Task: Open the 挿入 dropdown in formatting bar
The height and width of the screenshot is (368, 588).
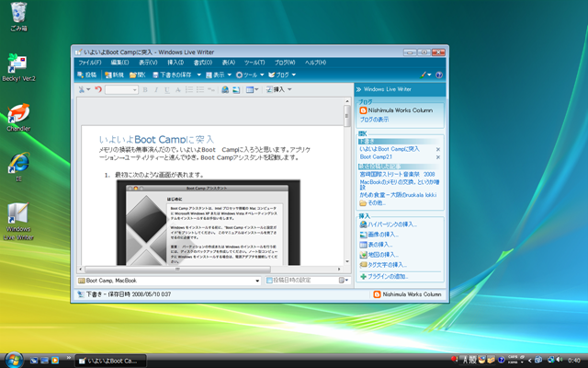Action: click(279, 90)
